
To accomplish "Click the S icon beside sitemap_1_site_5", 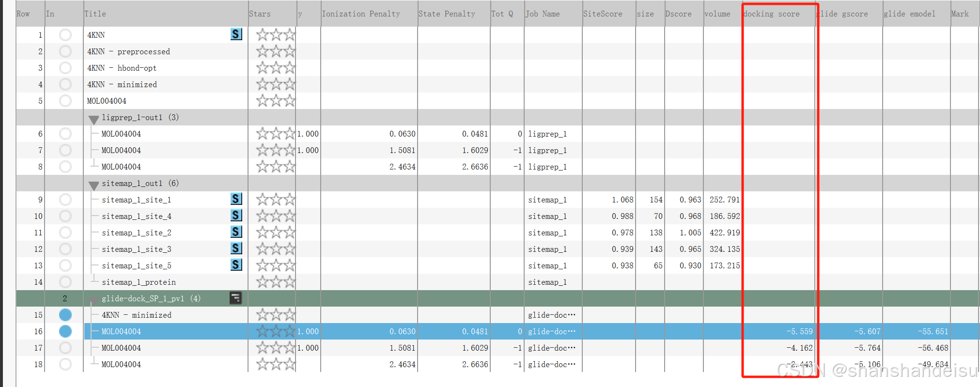I will pyautogui.click(x=236, y=265).
